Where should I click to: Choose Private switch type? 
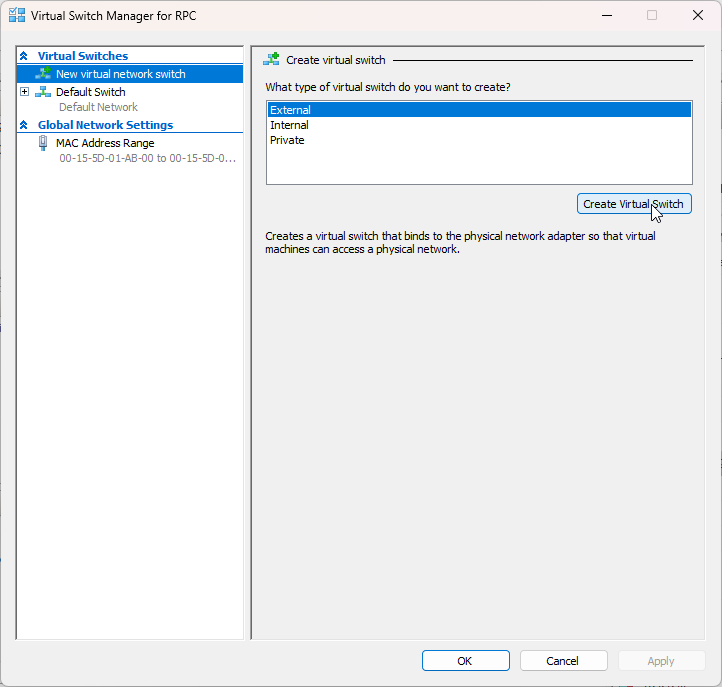pyautogui.click(x=479, y=140)
